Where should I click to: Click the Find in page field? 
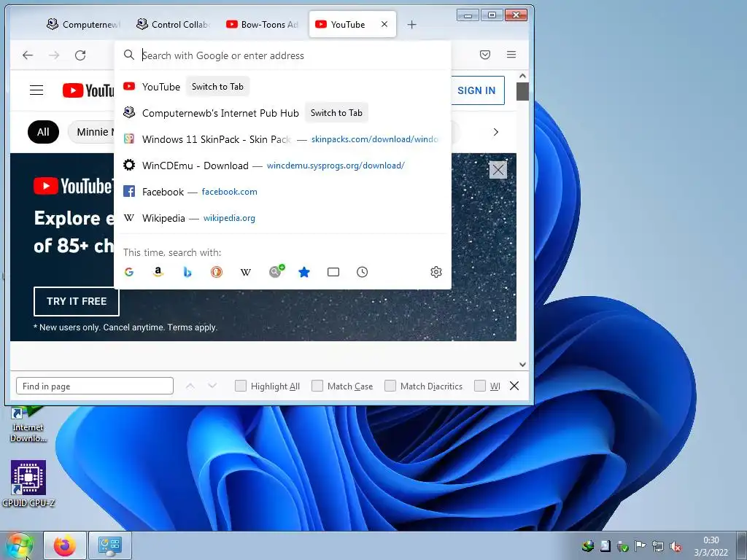95,386
